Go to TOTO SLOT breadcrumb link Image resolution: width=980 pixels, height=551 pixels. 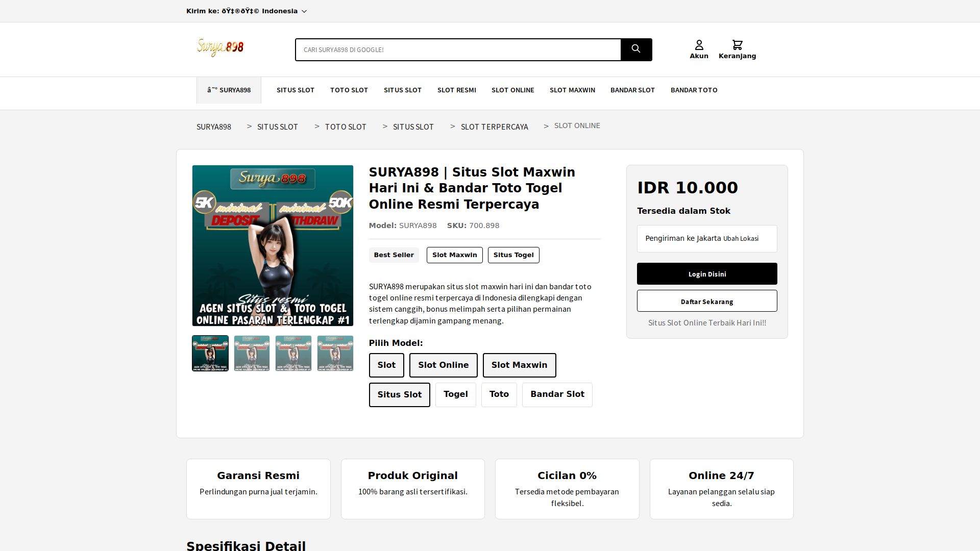pyautogui.click(x=346, y=127)
